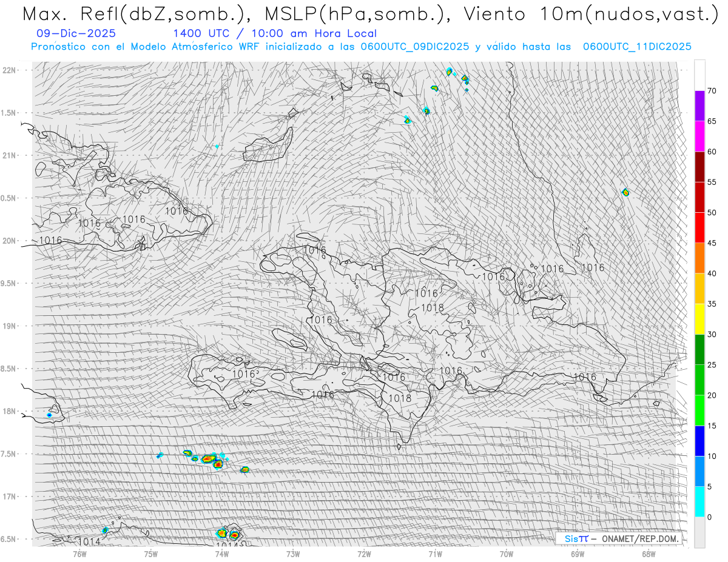This screenshot has height=562, width=728.
Task: Click "1400 UTC / 10:00 am Hora Local"
Action: (x=275, y=33)
